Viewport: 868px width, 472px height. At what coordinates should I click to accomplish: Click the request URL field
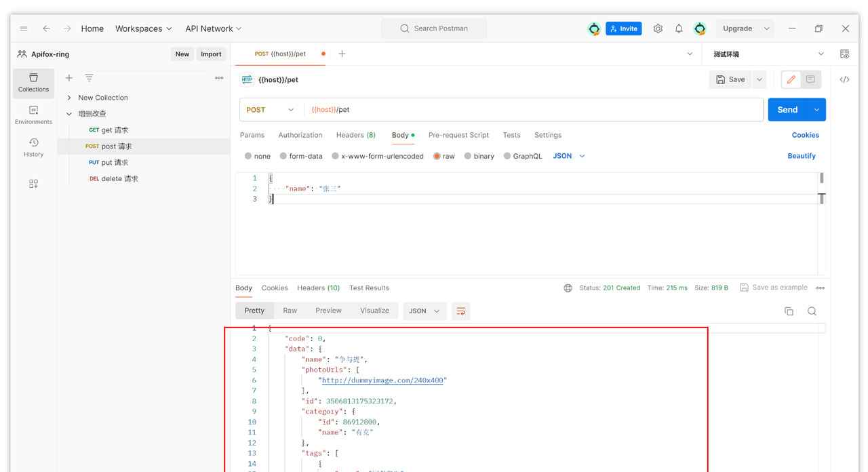click(534, 110)
